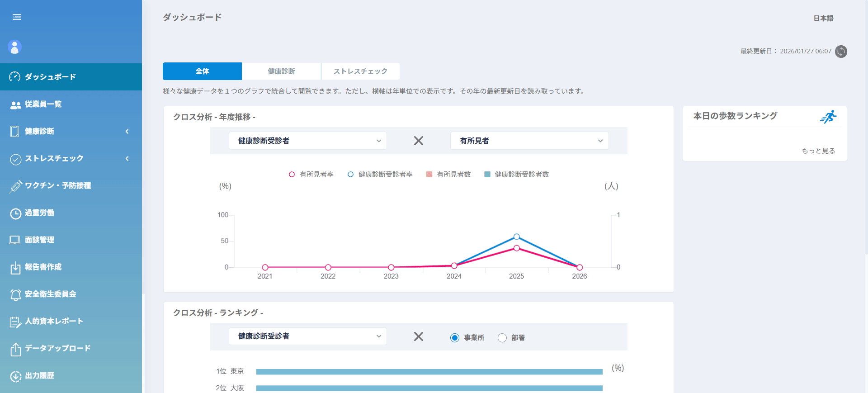Switch to the 健康診断 tab
868x393 pixels.
coord(281,71)
